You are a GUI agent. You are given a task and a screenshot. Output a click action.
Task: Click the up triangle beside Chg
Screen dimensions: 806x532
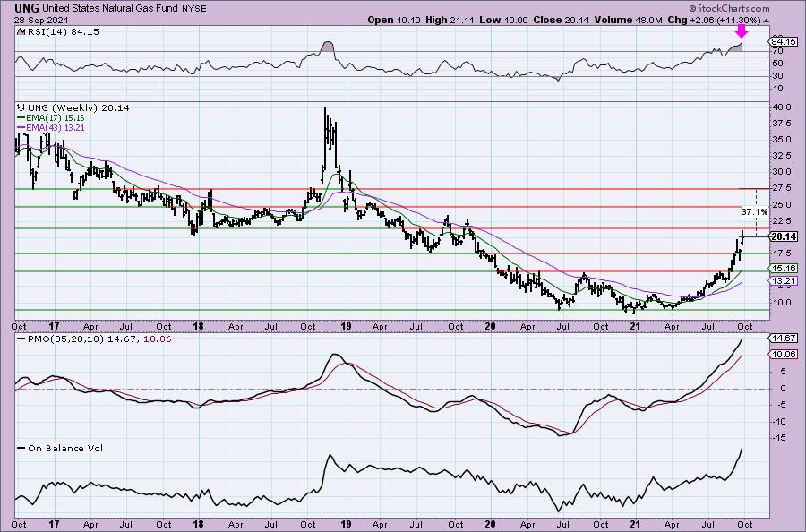(767, 21)
